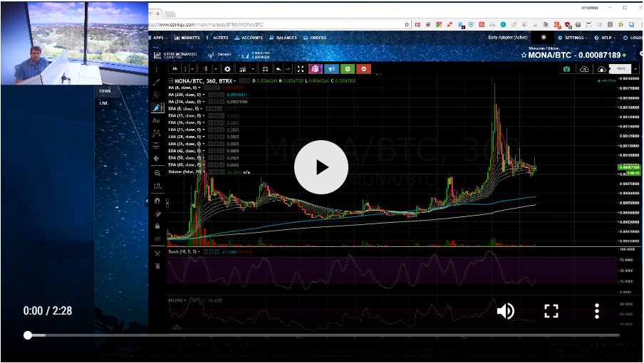
Task: Expand the SETTINGS dropdown in the top bar
Action: tap(572, 38)
